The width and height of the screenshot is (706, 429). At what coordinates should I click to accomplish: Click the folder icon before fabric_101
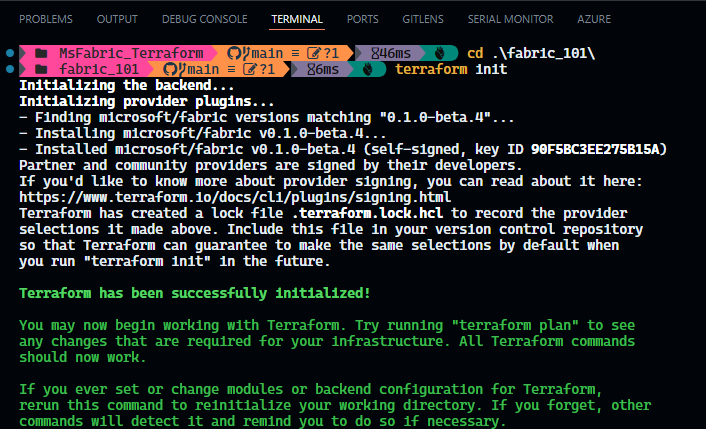[x=41, y=69]
